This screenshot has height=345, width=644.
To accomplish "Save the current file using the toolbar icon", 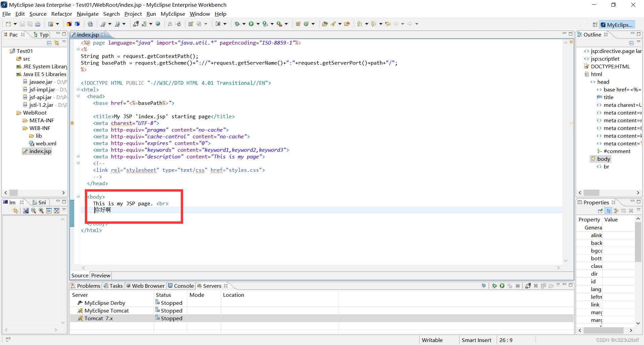I will (x=22, y=24).
